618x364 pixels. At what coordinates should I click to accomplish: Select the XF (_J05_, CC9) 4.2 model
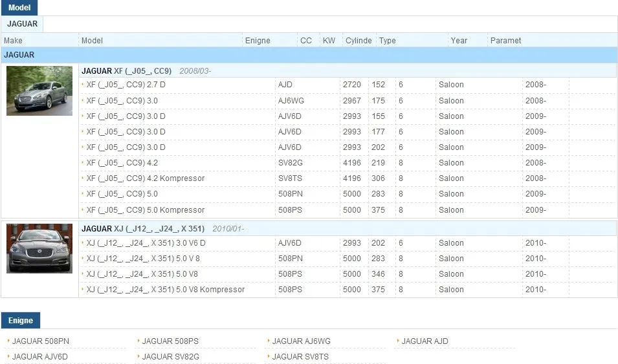122,163
